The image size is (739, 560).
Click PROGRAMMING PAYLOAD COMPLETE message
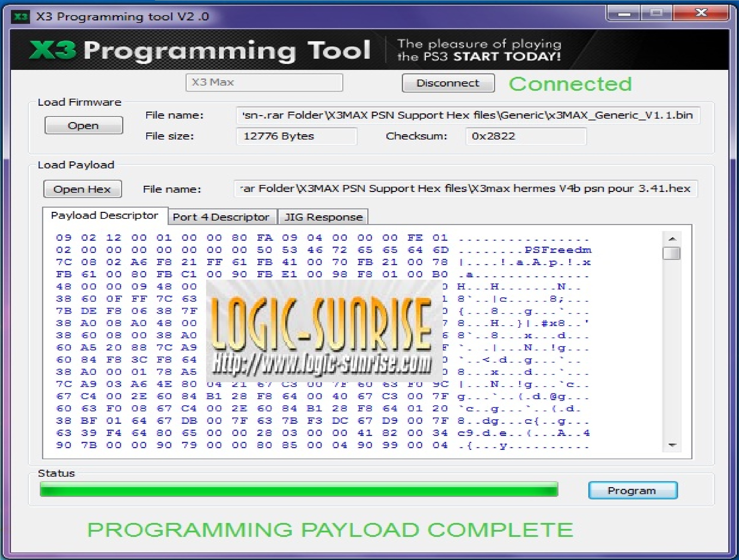click(x=330, y=530)
